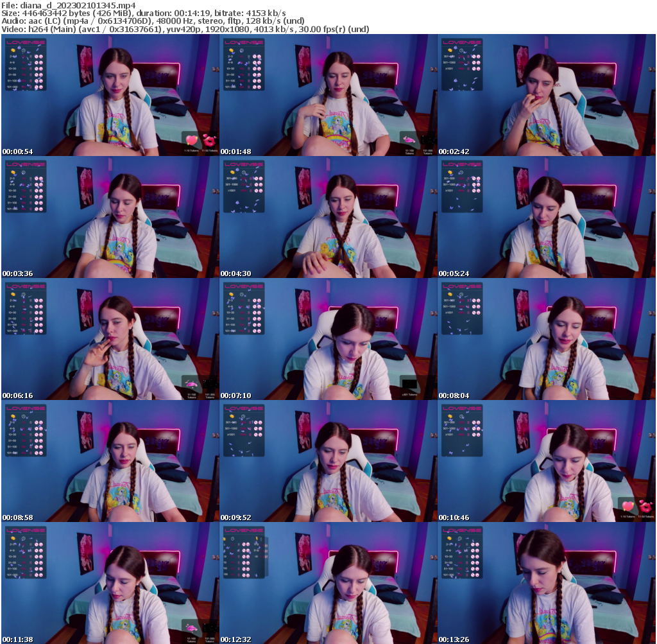This screenshot has width=657, height=644.
Task: Click the lips icon in the 00:10:46 frame
Action: tap(645, 506)
